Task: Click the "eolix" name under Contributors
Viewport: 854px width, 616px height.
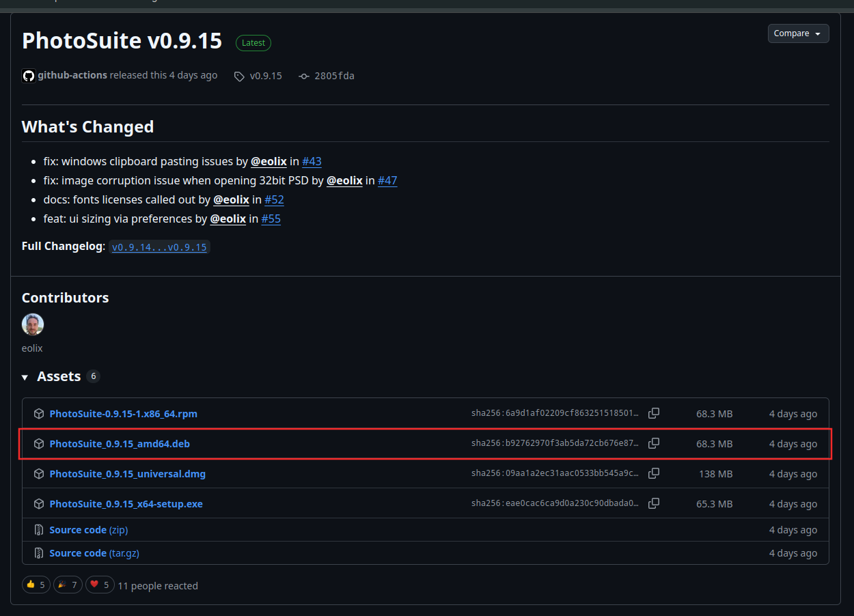Action: 32,348
